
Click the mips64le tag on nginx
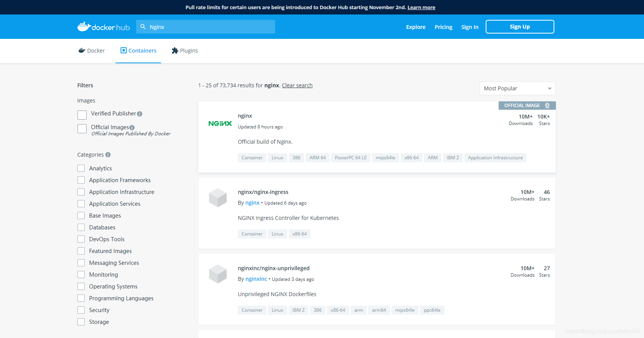tap(385, 158)
